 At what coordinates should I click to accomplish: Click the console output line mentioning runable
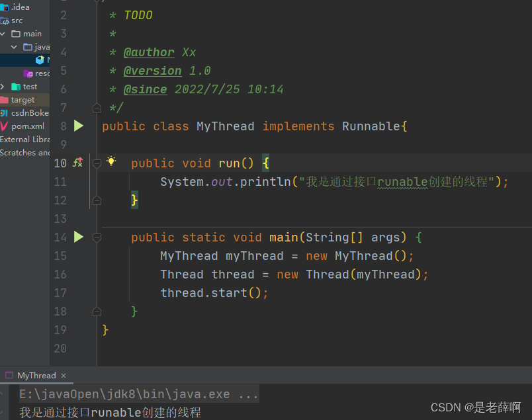point(111,413)
